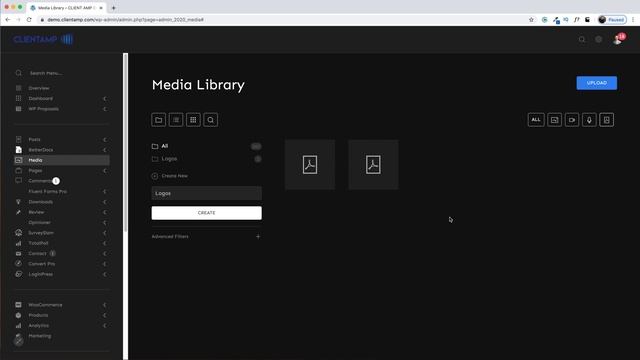Image resolution: width=640 pixels, height=360 pixels.
Task: Click the Marketing sidebar icon
Action: [18, 336]
